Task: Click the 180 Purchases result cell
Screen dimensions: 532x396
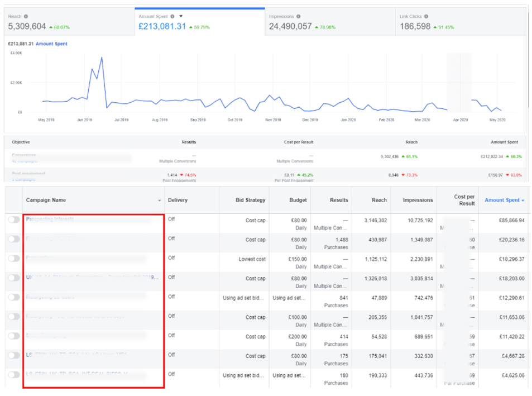Action: coord(336,379)
